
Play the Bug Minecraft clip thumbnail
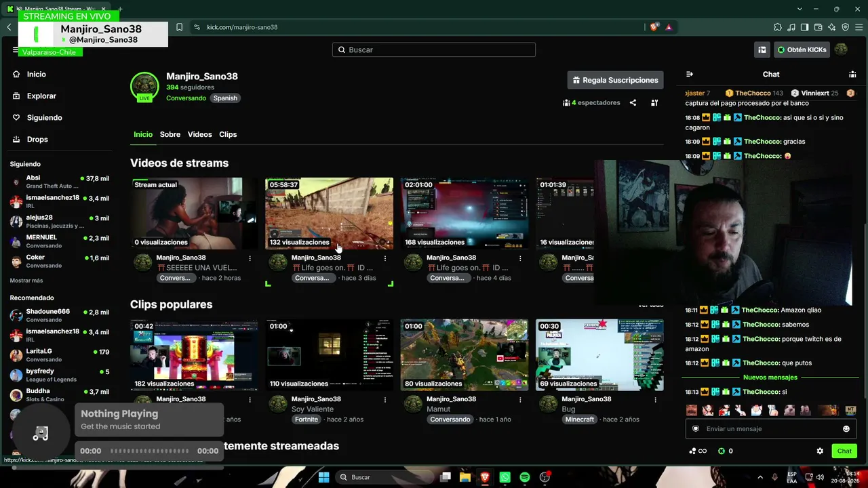599,355
